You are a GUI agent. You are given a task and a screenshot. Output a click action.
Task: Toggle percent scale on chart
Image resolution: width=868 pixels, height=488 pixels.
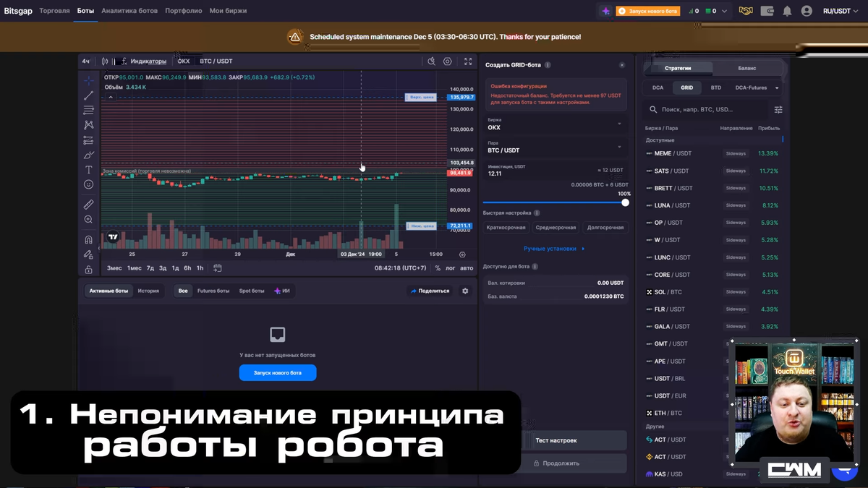pyautogui.click(x=438, y=268)
